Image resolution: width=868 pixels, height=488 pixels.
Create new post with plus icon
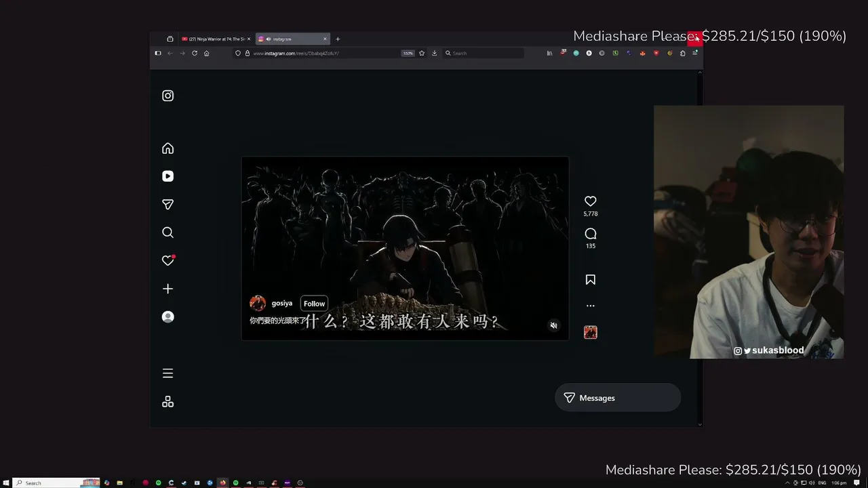coord(168,289)
